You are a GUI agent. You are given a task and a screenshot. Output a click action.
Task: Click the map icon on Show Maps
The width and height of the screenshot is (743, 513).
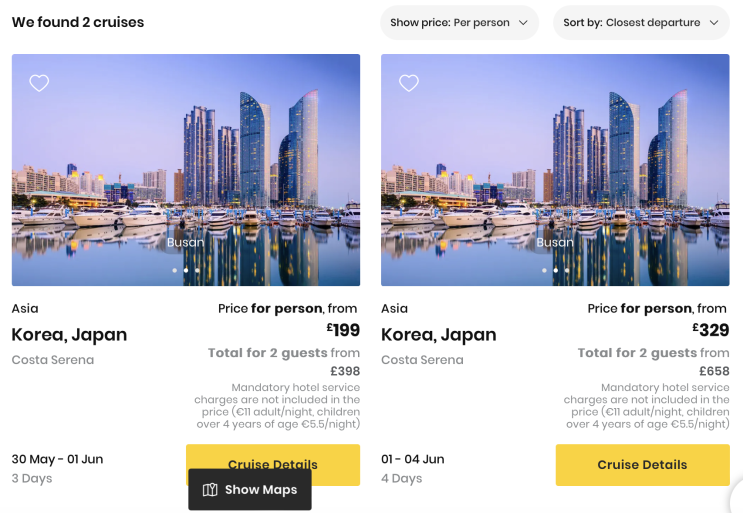pos(210,490)
